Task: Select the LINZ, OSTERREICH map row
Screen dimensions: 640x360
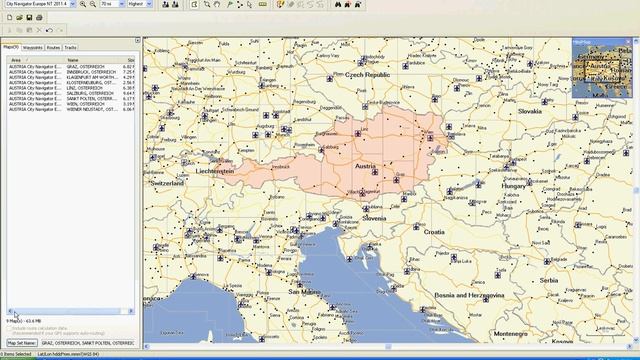Action: (71, 88)
